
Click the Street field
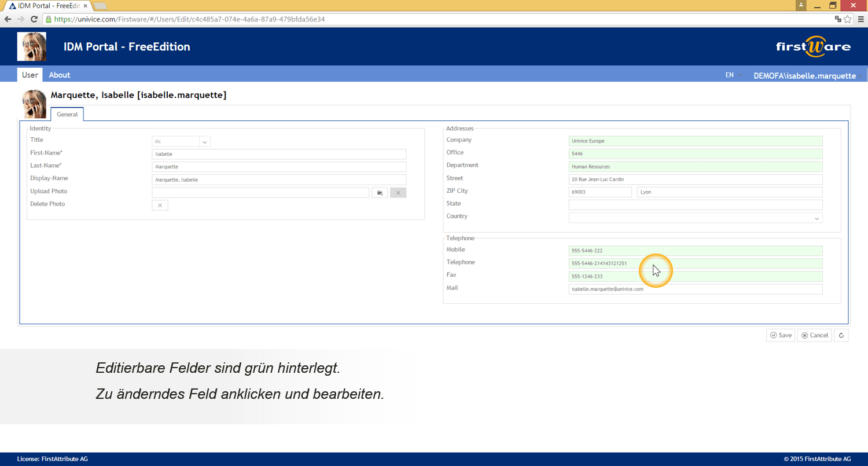click(696, 179)
